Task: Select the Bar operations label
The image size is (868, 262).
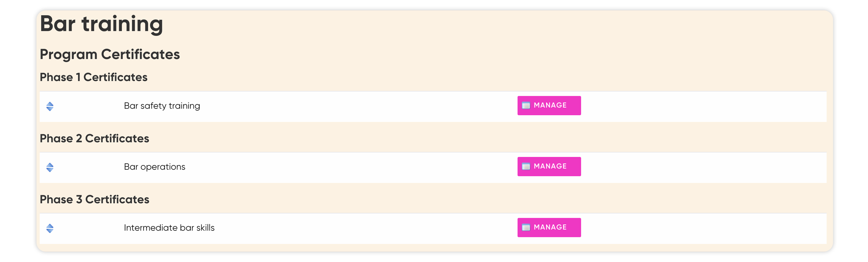Action: [x=154, y=167]
